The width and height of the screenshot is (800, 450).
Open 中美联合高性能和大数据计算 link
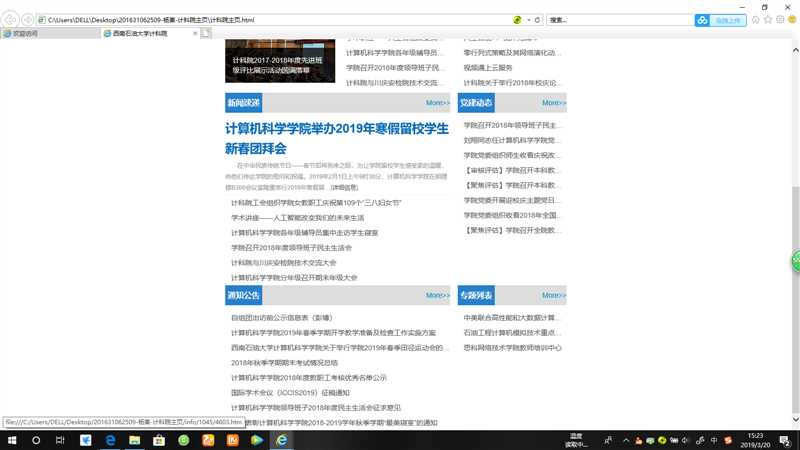click(512, 317)
